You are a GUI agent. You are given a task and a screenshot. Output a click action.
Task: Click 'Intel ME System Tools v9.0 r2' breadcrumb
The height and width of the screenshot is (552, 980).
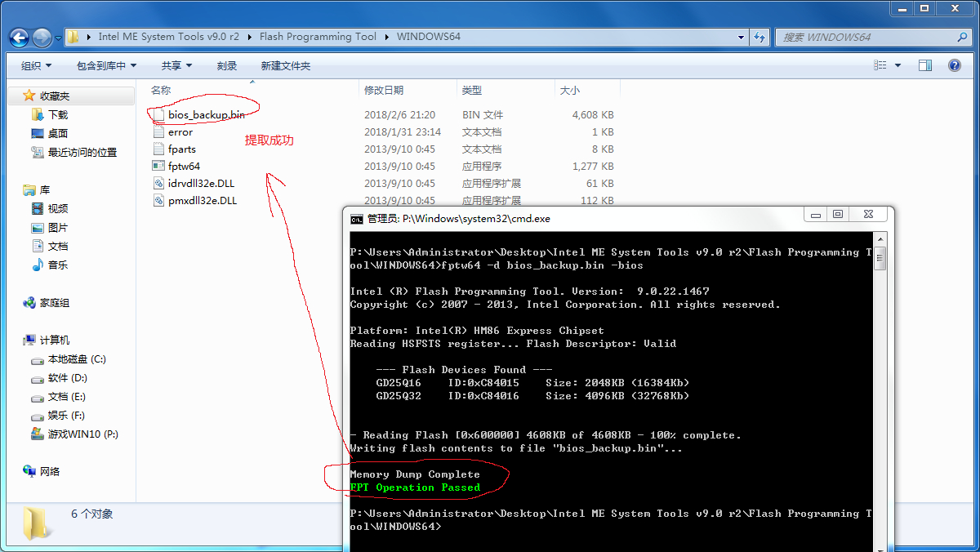coord(169,37)
